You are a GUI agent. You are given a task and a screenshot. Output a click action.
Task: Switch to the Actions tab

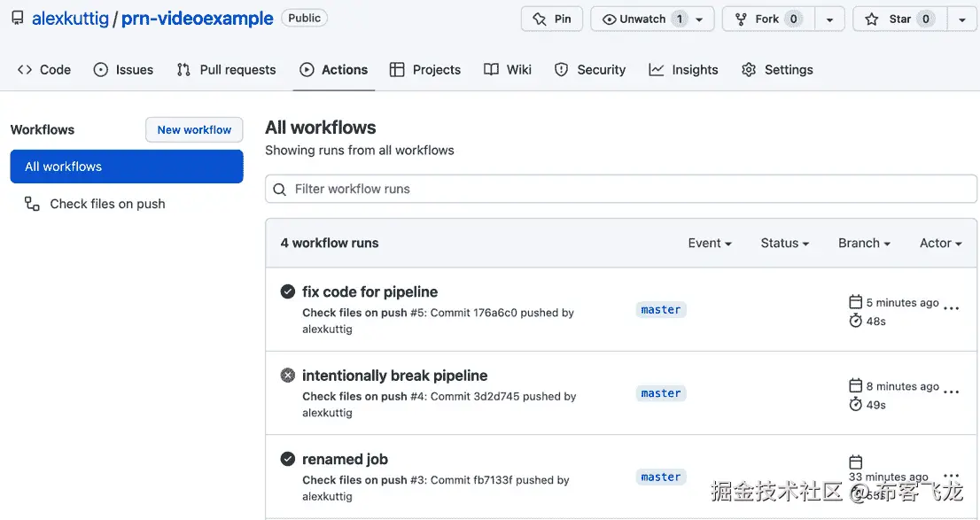(x=334, y=69)
